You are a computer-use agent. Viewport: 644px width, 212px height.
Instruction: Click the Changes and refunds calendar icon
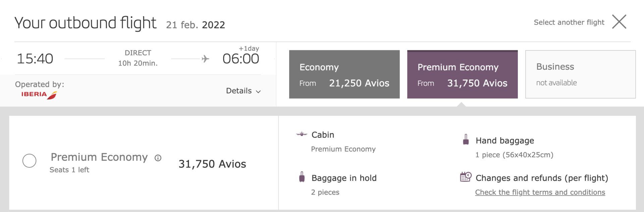[466, 177]
